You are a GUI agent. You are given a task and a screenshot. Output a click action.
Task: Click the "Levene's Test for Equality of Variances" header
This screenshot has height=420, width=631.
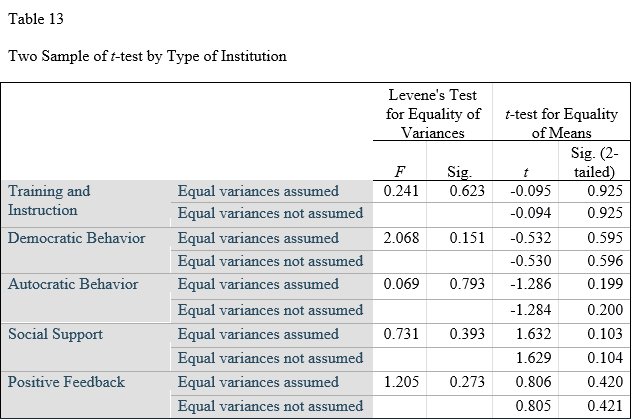pyautogui.click(x=433, y=114)
